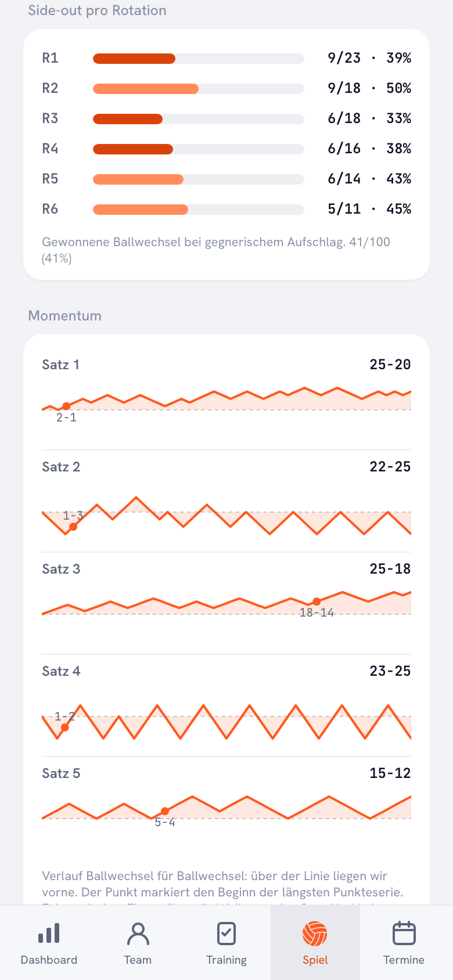Select the Satz 5 momentum chart

click(x=227, y=809)
